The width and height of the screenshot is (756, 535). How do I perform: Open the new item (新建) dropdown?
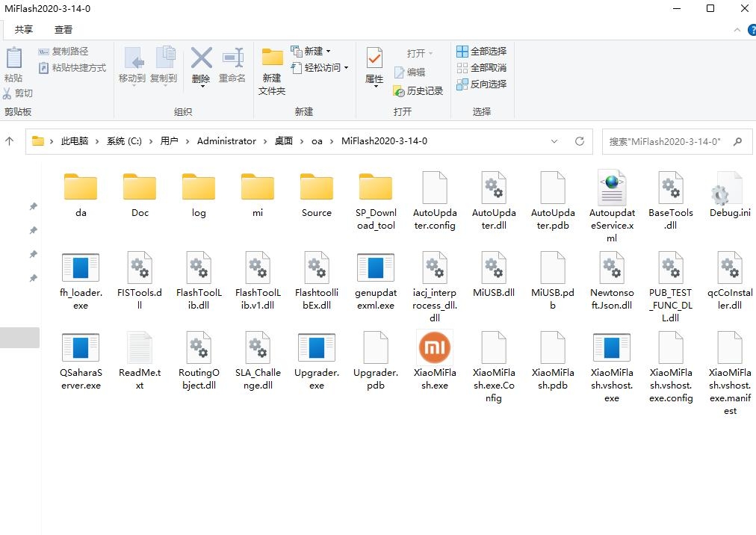point(314,51)
